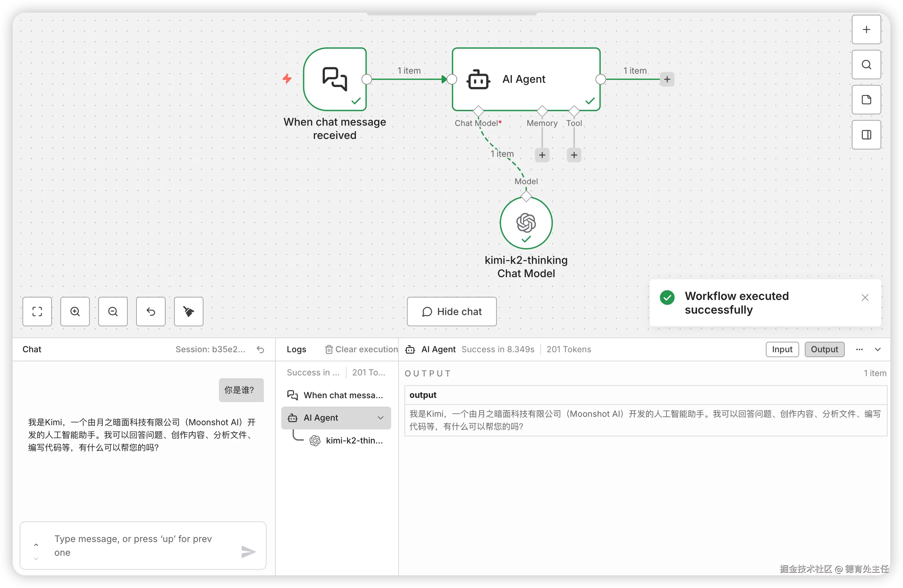Screen dimensions: 903x588
Task: Tidy up the workflow with the broom icon
Action: (189, 312)
